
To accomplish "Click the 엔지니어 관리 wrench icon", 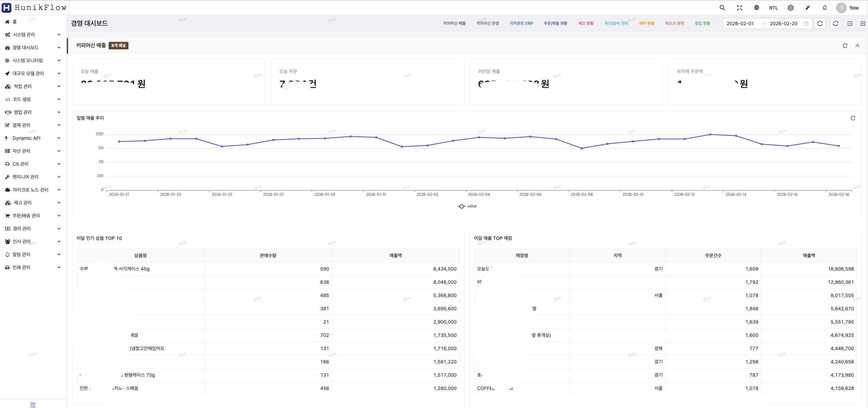I will [x=7, y=177].
